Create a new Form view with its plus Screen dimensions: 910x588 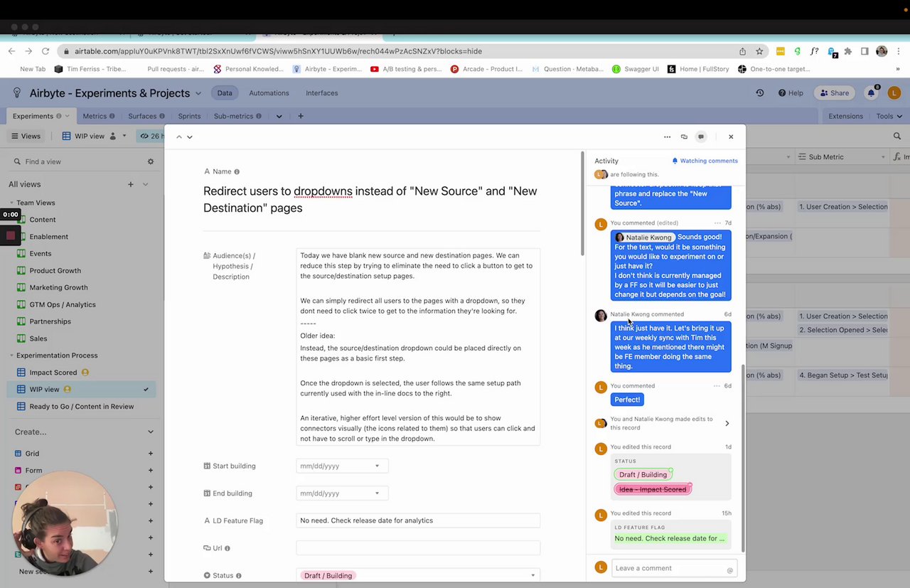[151, 471]
